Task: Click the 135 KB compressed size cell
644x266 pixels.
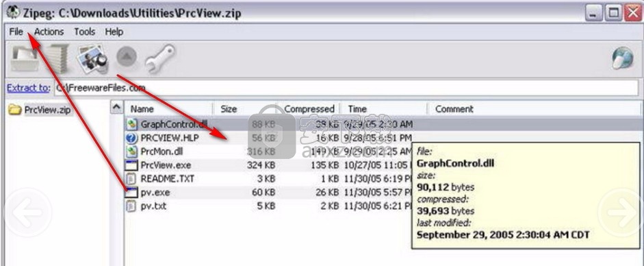Action: pos(324,165)
